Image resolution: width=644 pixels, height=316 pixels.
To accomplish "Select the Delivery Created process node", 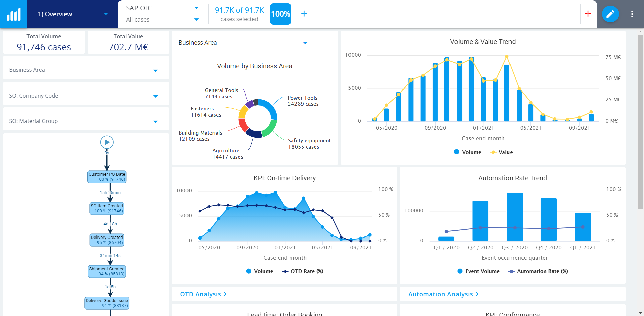I will coord(107,240).
